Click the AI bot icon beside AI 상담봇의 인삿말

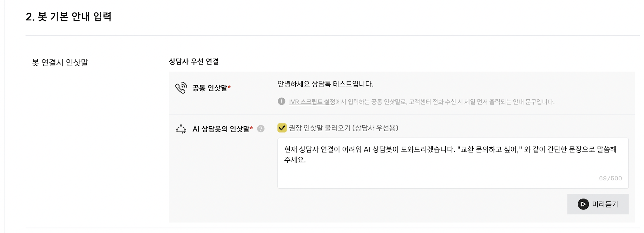(181, 129)
